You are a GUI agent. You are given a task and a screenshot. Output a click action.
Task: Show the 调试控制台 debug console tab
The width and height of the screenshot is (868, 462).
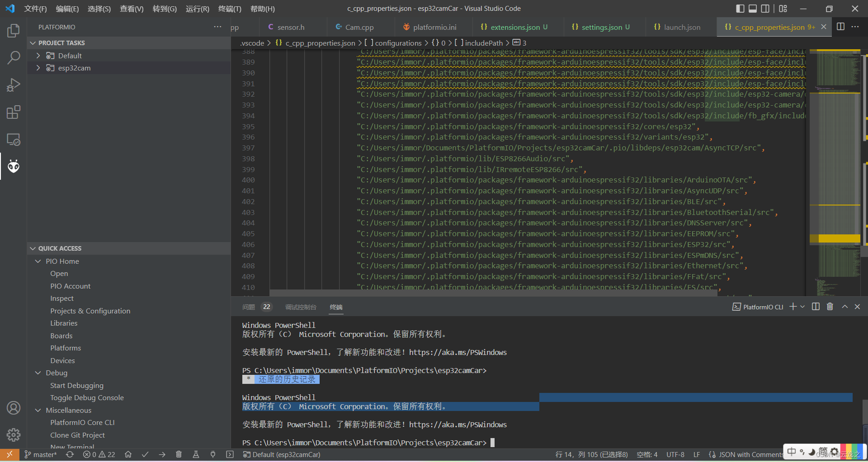click(301, 307)
